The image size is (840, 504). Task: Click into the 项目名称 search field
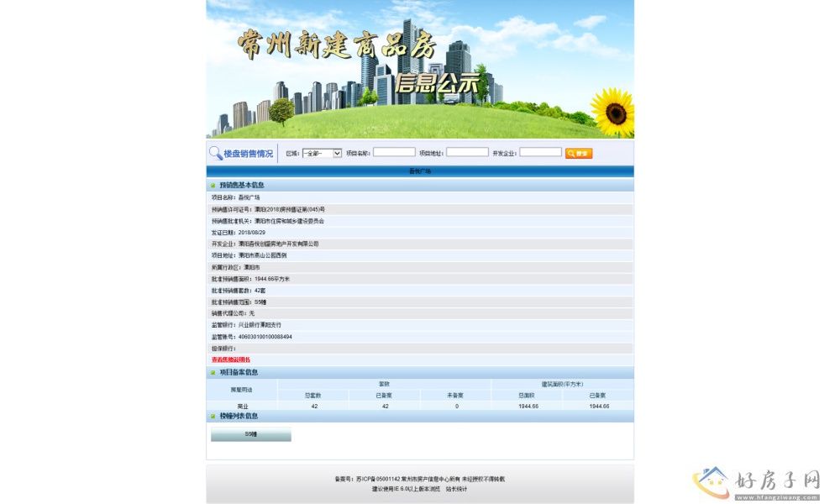[x=394, y=153]
